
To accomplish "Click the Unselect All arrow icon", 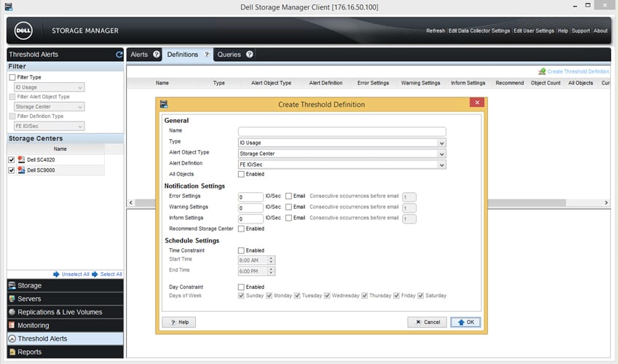I will tap(57, 274).
